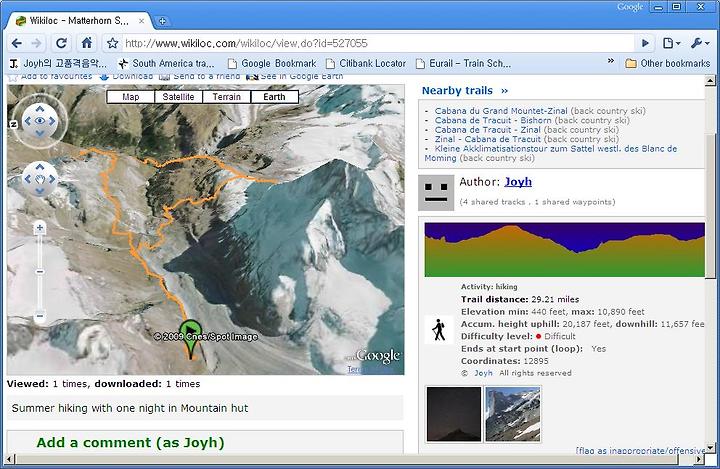Open author Joyh's profile link

tap(518, 182)
